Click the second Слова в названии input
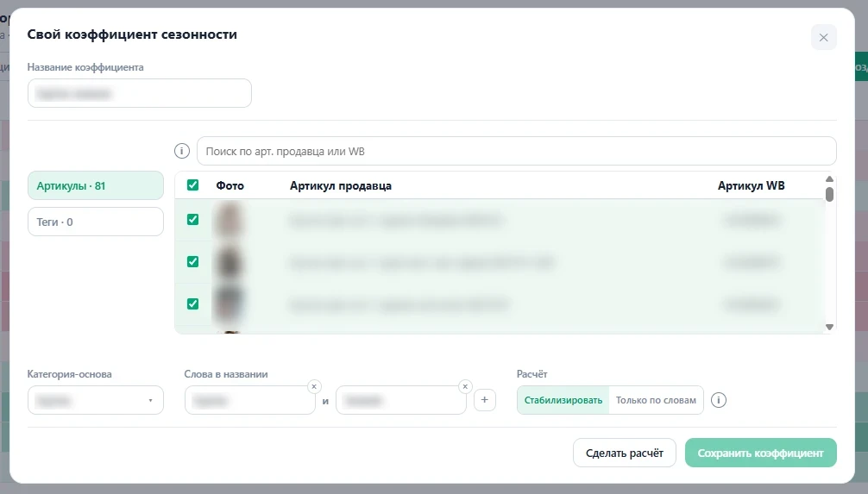The image size is (868, 494). point(401,400)
